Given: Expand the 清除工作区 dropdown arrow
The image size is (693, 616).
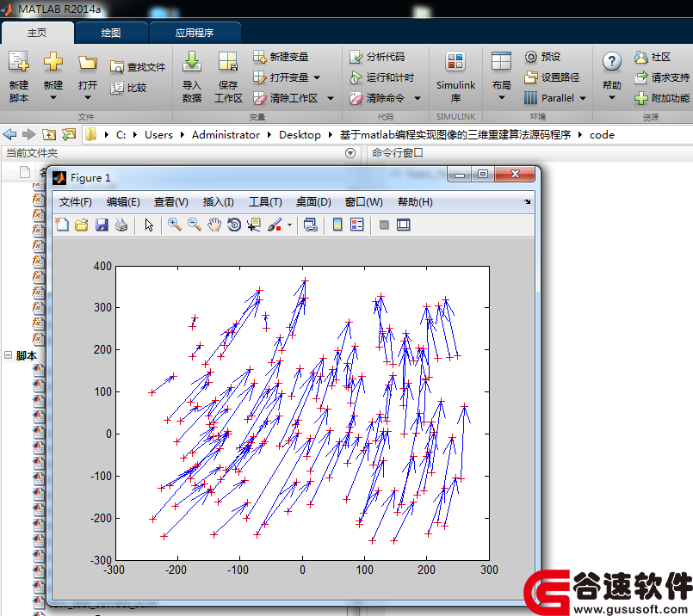Looking at the screenshot, I should [331, 98].
